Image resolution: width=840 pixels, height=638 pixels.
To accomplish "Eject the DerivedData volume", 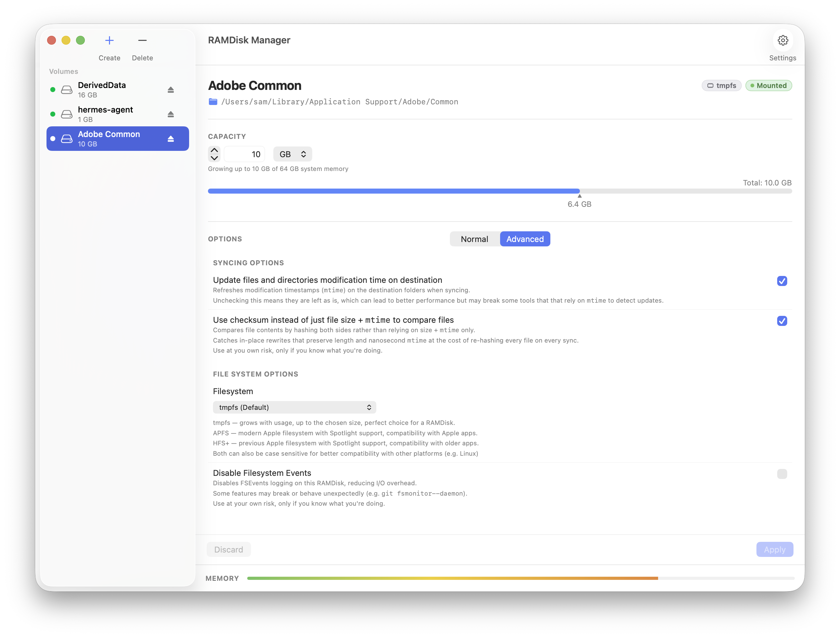I will point(171,90).
